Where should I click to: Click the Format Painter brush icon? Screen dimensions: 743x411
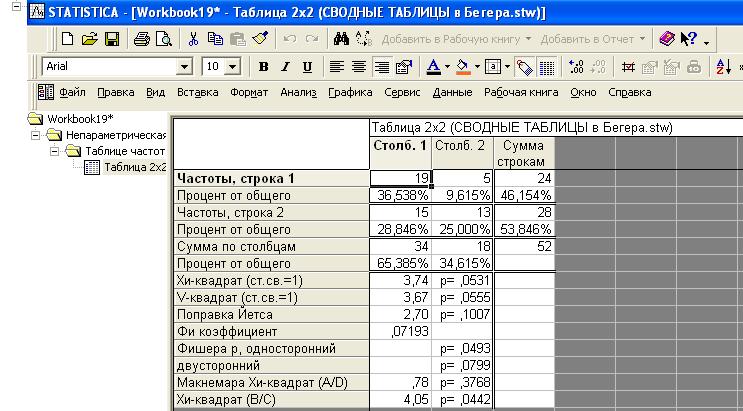[x=260, y=39]
